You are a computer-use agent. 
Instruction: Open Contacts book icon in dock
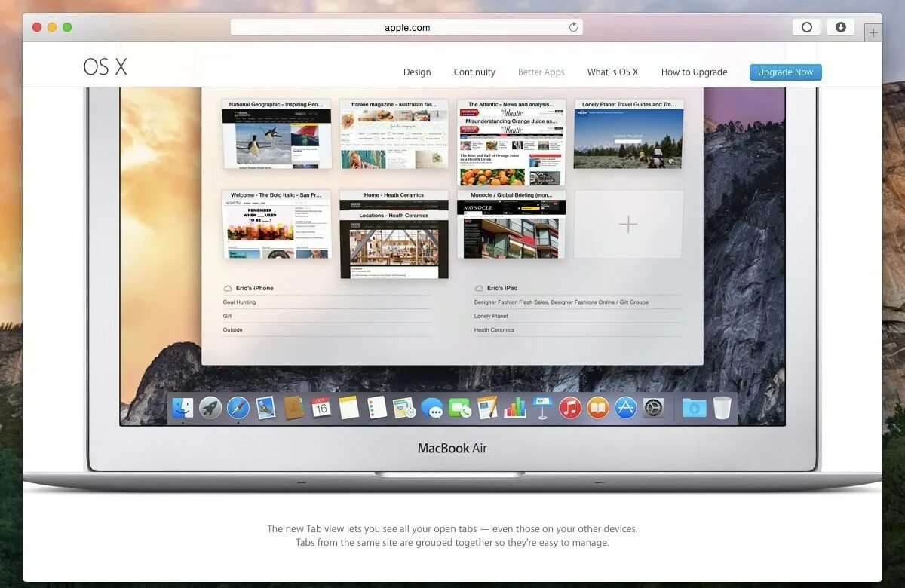coord(293,408)
